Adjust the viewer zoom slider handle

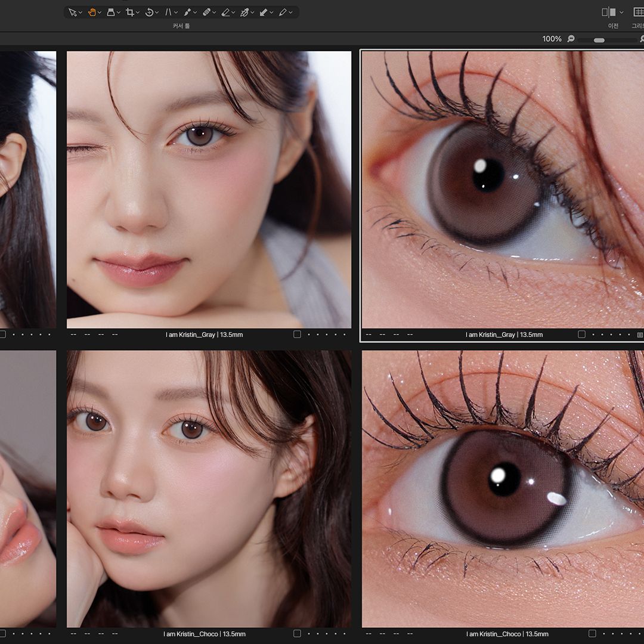click(599, 40)
